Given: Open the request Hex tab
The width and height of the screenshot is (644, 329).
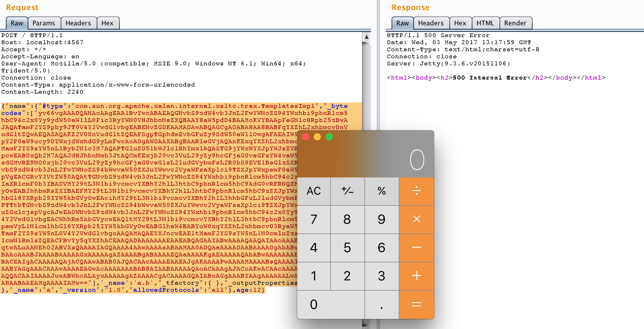Looking at the screenshot, I should pos(107,23).
